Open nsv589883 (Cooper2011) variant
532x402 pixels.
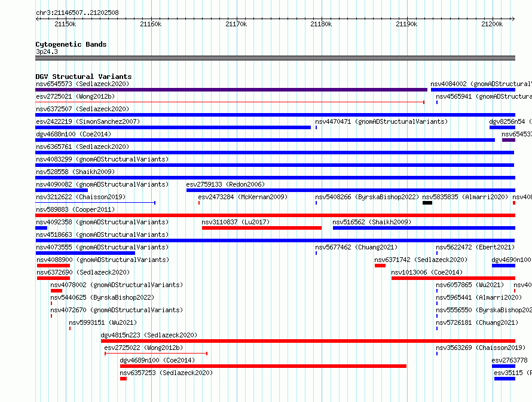tap(75, 209)
